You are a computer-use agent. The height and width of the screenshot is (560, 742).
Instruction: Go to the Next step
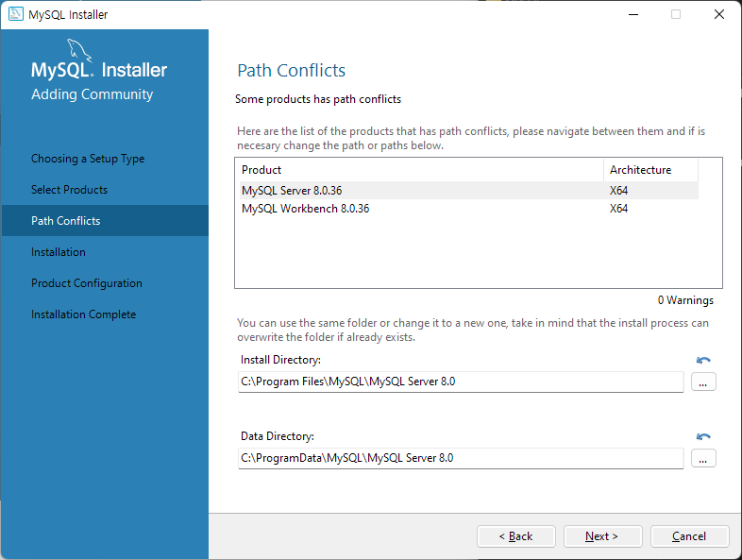[602, 536]
